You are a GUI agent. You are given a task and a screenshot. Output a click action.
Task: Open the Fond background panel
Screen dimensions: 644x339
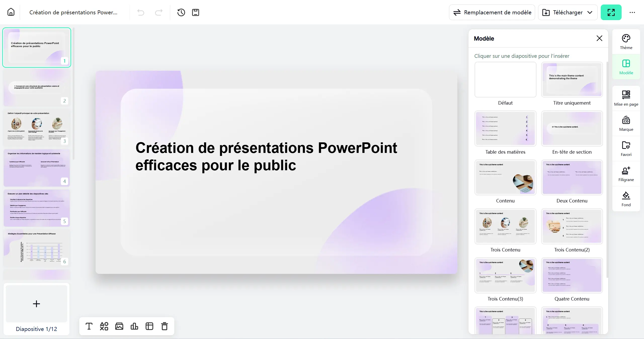pyautogui.click(x=626, y=199)
